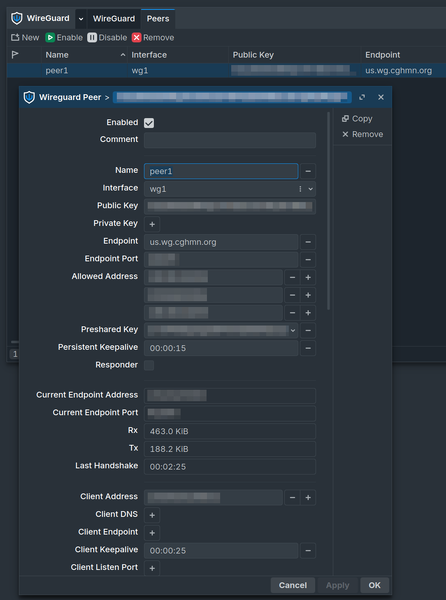Remove the Endpoint Port with minus button
This screenshot has height=600, width=446.
[x=308, y=259]
